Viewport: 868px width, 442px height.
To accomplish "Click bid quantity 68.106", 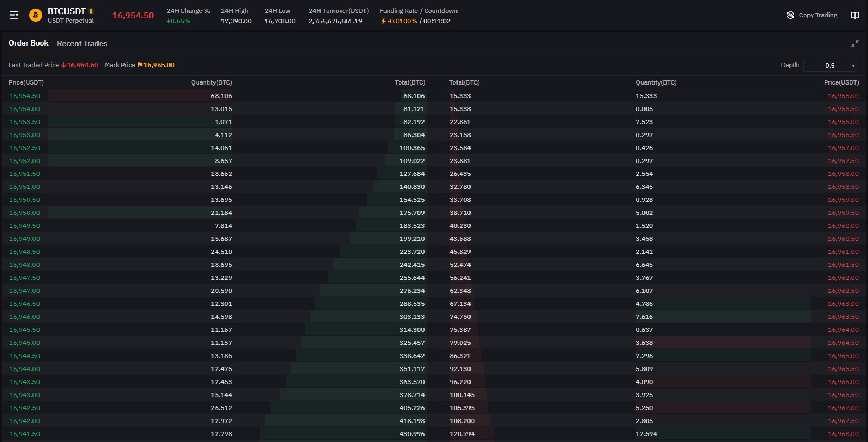I will coord(221,96).
